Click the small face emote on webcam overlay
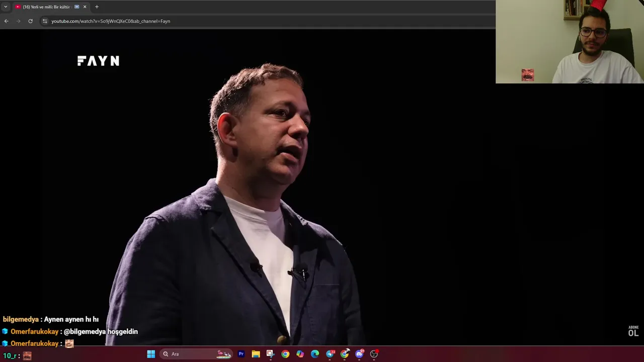Viewport: 644px width, 362px height. (527, 75)
